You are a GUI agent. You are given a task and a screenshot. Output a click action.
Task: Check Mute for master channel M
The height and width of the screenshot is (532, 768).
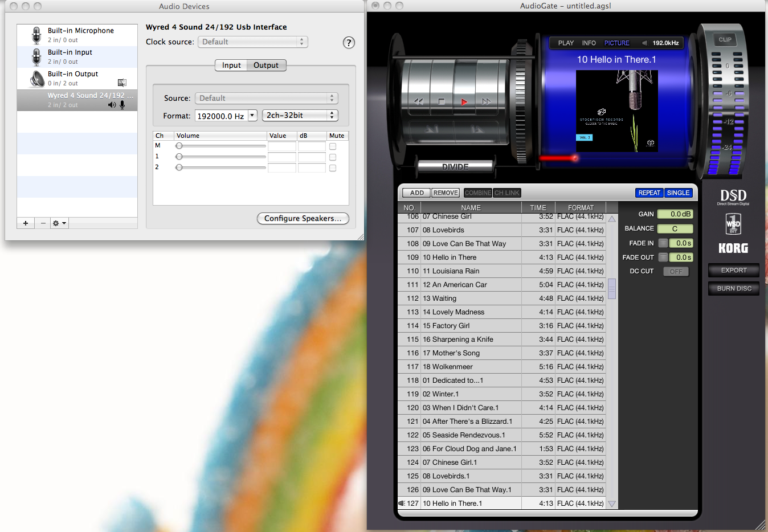click(333, 146)
